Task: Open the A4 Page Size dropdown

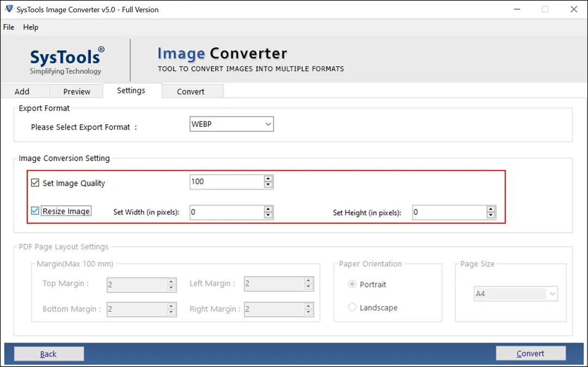Action: pos(516,293)
